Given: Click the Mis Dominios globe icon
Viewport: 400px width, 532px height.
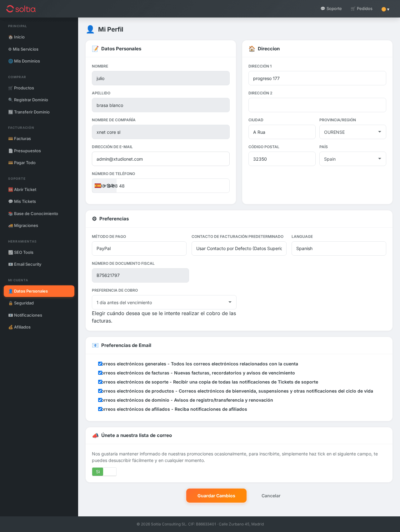Looking at the screenshot, I should (11, 61).
